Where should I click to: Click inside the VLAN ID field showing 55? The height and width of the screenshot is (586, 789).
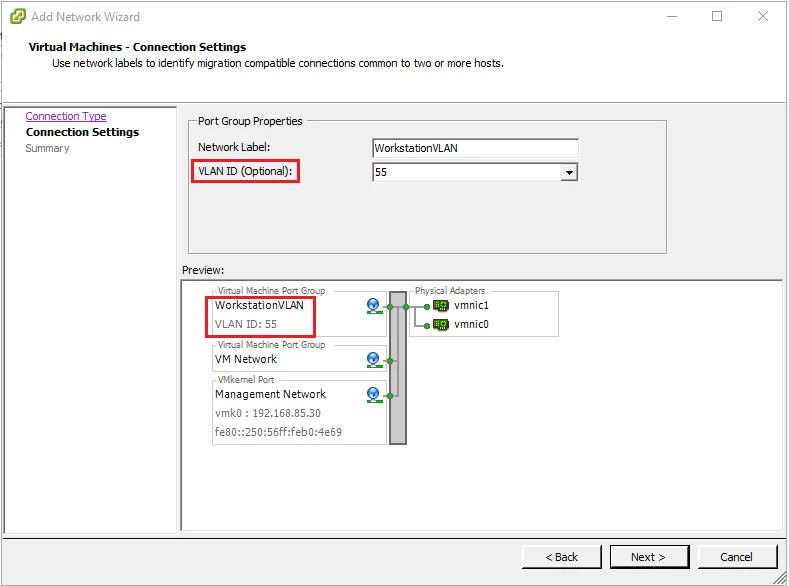(465, 173)
